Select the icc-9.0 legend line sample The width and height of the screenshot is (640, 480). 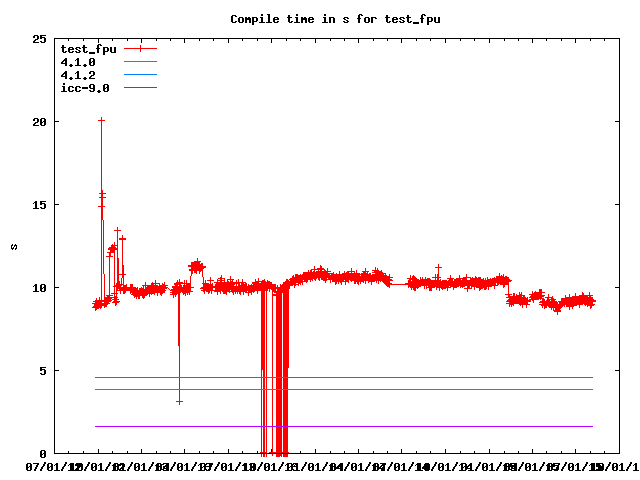click(140, 87)
